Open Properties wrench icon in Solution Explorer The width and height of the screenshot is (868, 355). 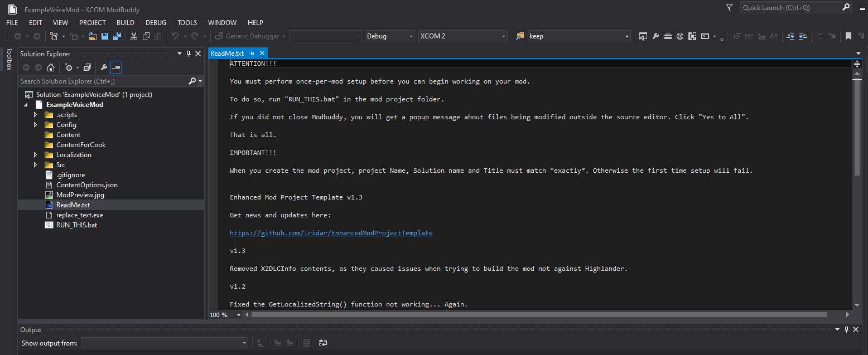[x=104, y=67]
